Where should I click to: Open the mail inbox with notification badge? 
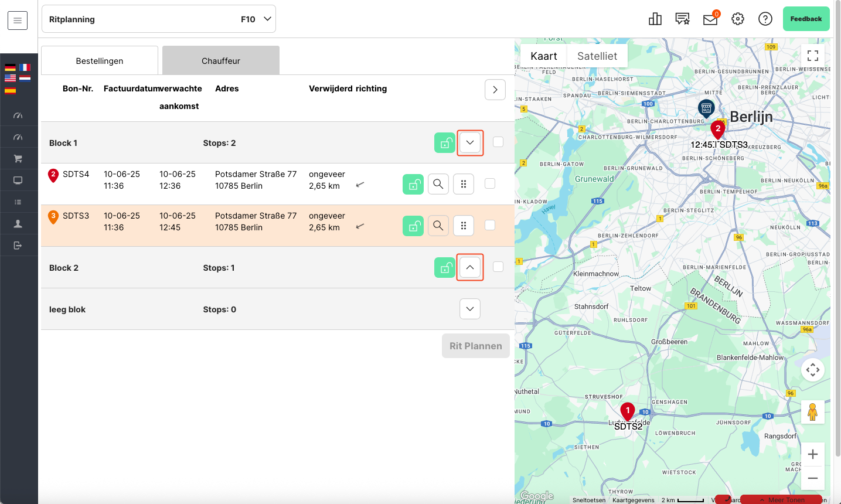(x=710, y=19)
